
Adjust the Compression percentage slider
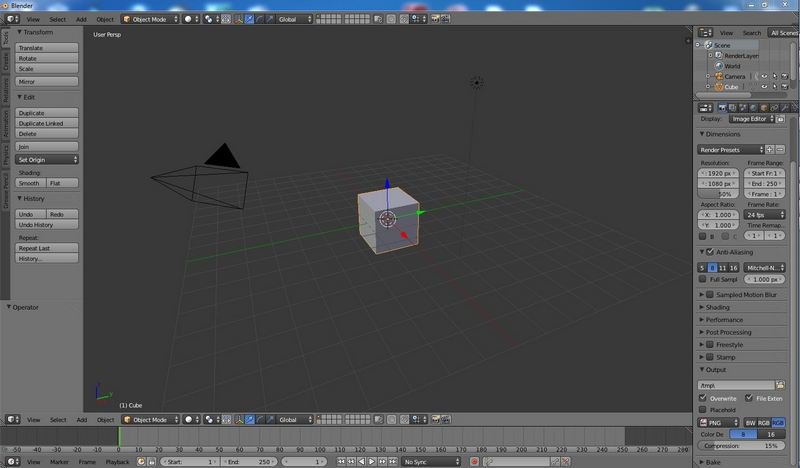(741, 445)
